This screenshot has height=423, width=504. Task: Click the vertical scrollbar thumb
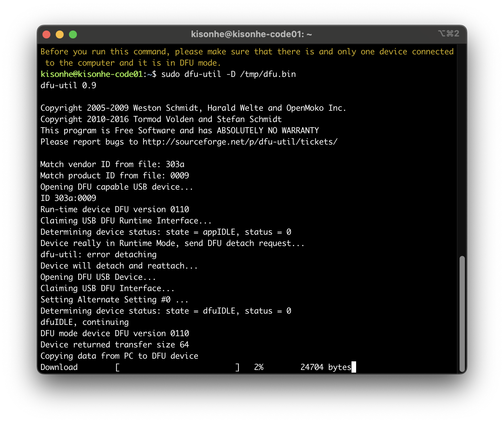click(462, 314)
